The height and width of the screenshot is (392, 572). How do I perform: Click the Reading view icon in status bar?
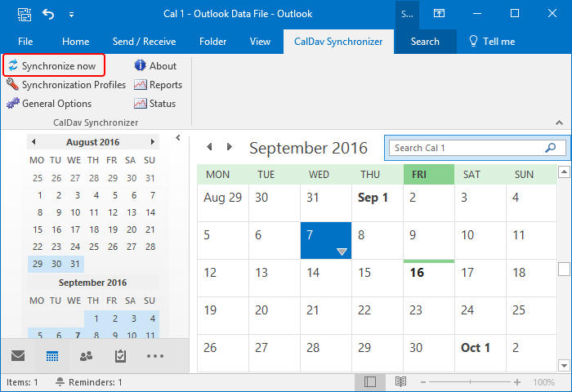pos(400,381)
